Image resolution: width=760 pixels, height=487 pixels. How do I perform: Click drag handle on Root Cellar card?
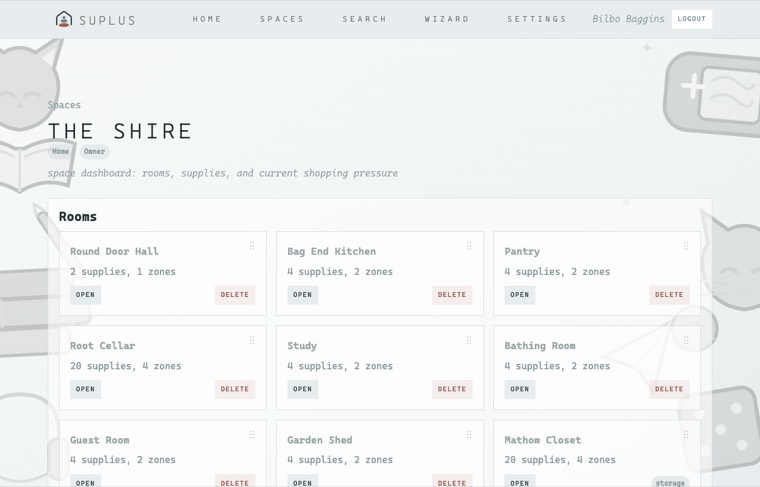(x=252, y=340)
